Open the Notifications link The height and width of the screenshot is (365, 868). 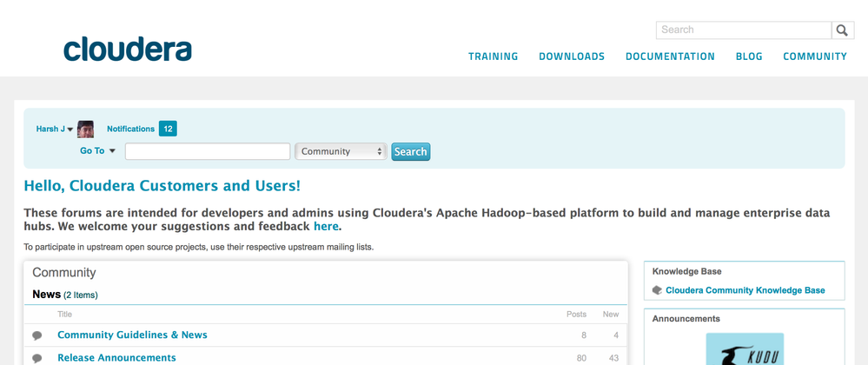click(130, 129)
